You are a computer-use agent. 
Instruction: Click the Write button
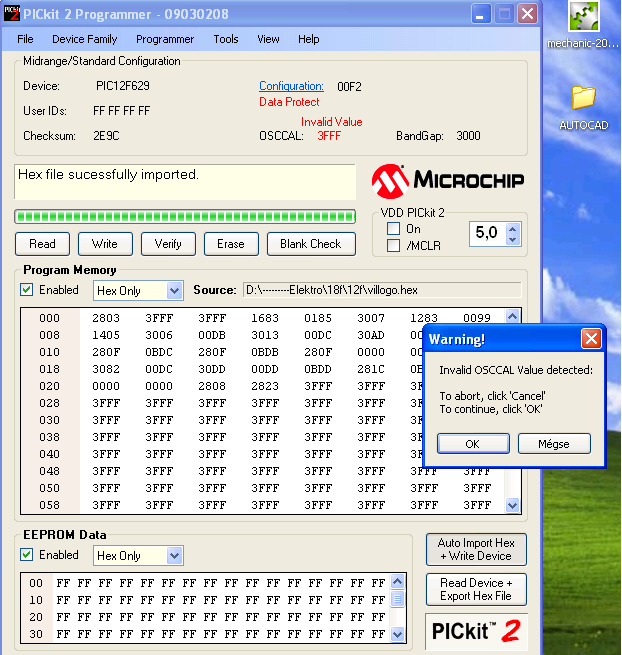tap(105, 244)
